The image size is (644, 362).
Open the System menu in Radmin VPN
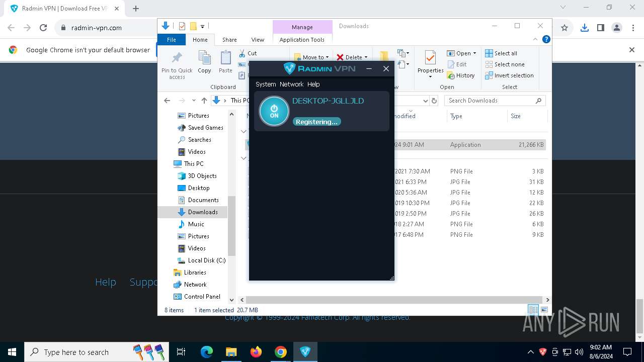[x=266, y=84]
